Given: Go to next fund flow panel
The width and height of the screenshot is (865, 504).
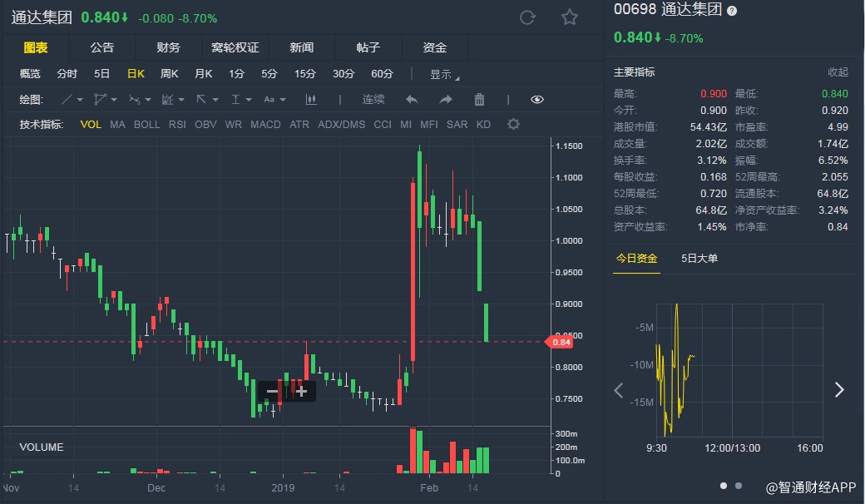Looking at the screenshot, I should (x=839, y=390).
